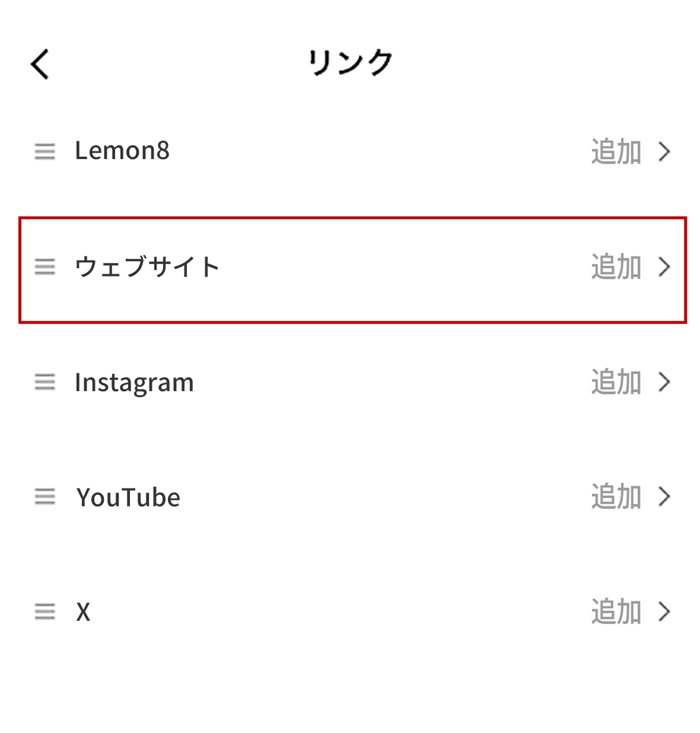
Task: Click the drag handle beside YouTube
Action: [x=44, y=496]
